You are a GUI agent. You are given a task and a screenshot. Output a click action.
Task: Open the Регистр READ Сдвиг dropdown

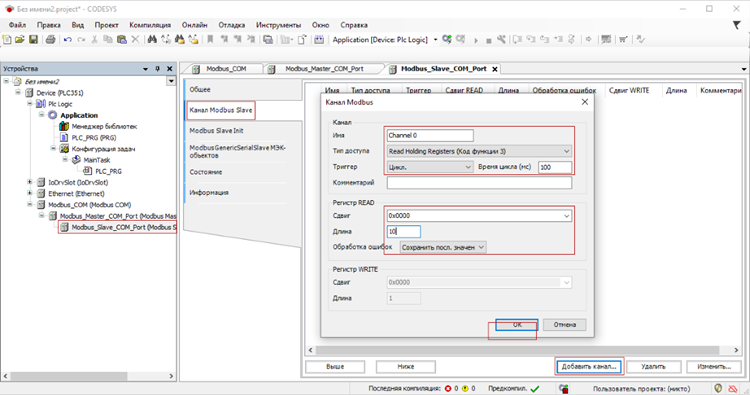566,216
